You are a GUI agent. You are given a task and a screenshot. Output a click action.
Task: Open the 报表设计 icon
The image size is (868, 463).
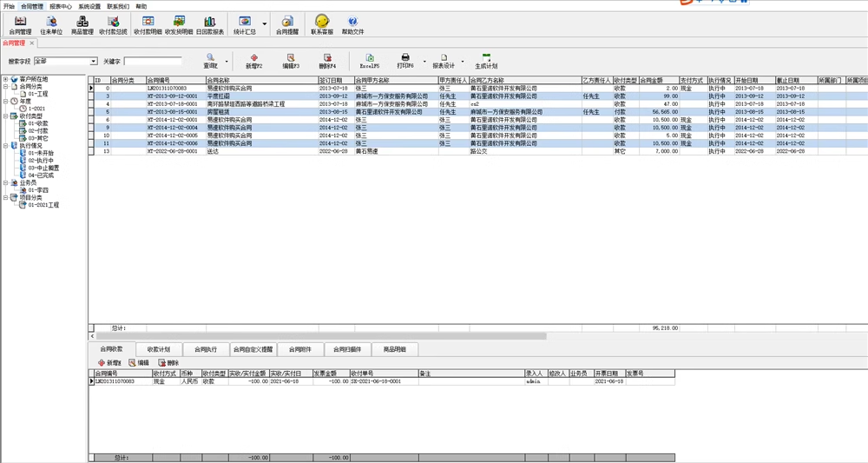click(x=444, y=61)
